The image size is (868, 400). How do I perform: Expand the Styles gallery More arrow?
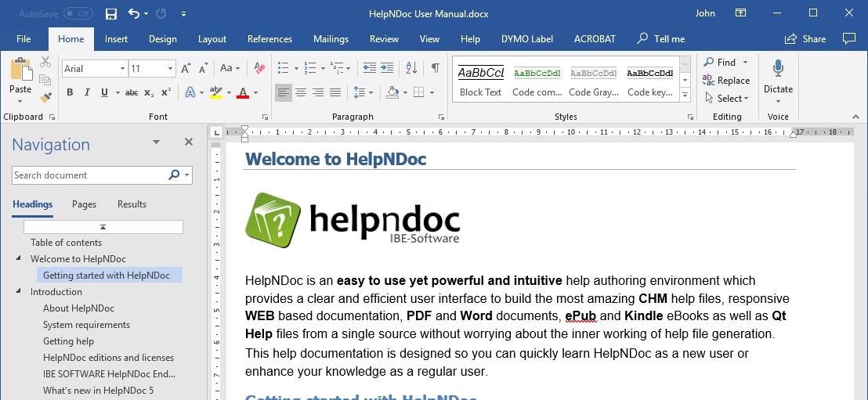[x=685, y=95]
